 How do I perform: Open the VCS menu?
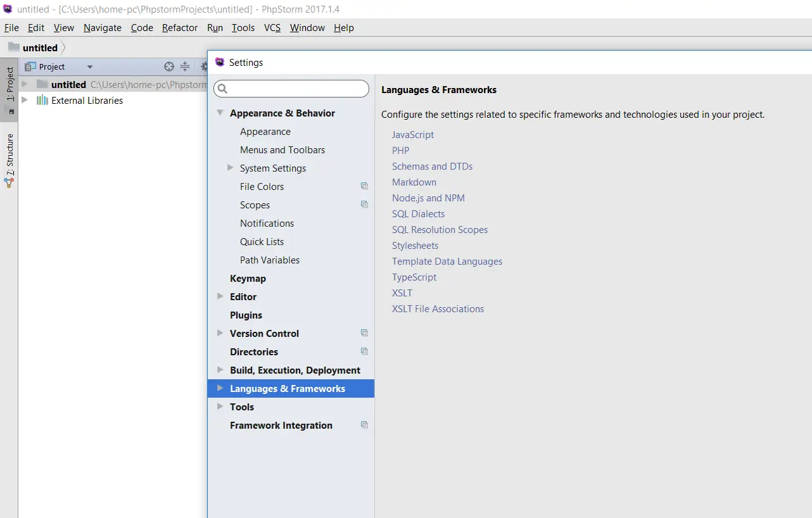click(x=272, y=28)
